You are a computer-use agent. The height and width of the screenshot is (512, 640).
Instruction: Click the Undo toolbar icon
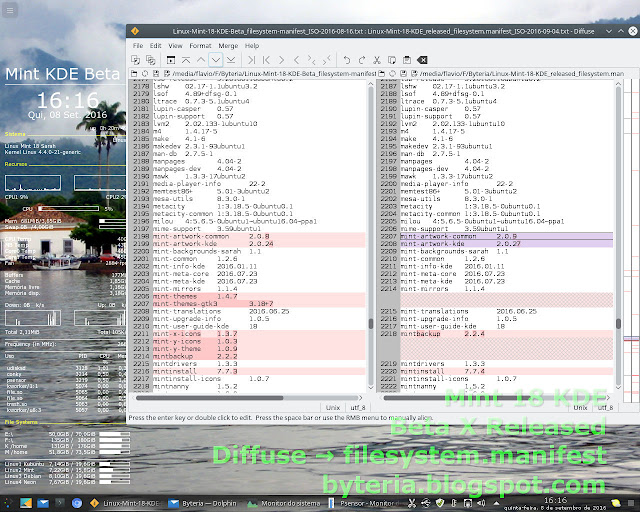click(x=347, y=60)
